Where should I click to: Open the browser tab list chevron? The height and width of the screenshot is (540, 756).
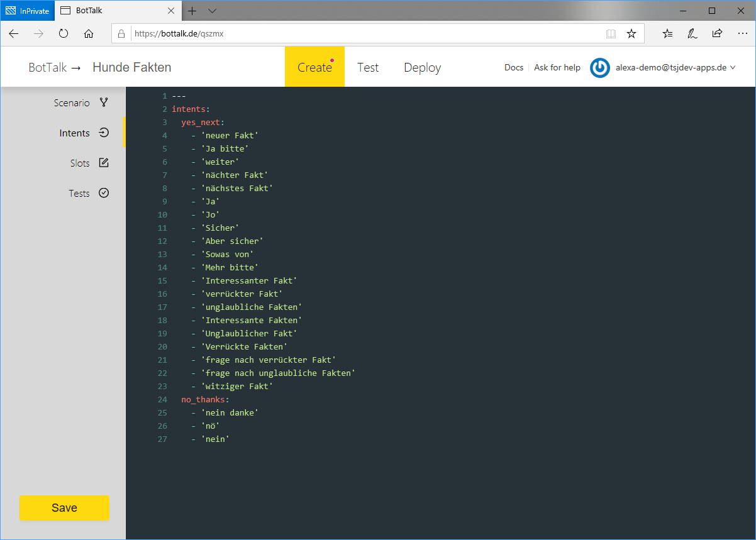[x=212, y=11]
